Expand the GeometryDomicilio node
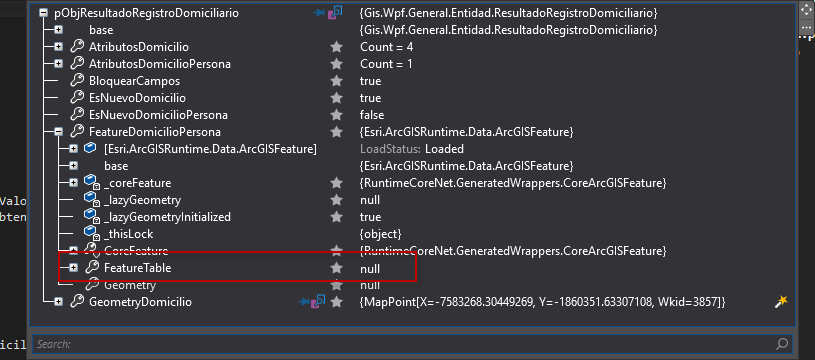The height and width of the screenshot is (360, 815). click(x=59, y=301)
